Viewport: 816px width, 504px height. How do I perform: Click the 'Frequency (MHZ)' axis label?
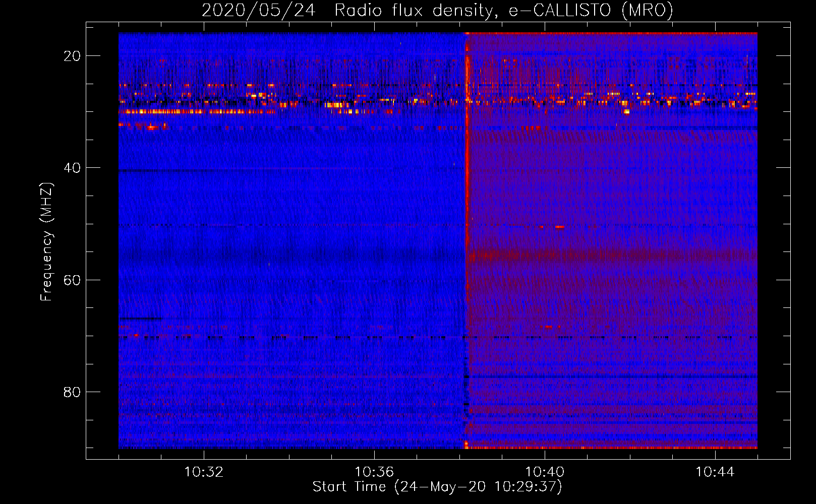pyautogui.click(x=46, y=242)
